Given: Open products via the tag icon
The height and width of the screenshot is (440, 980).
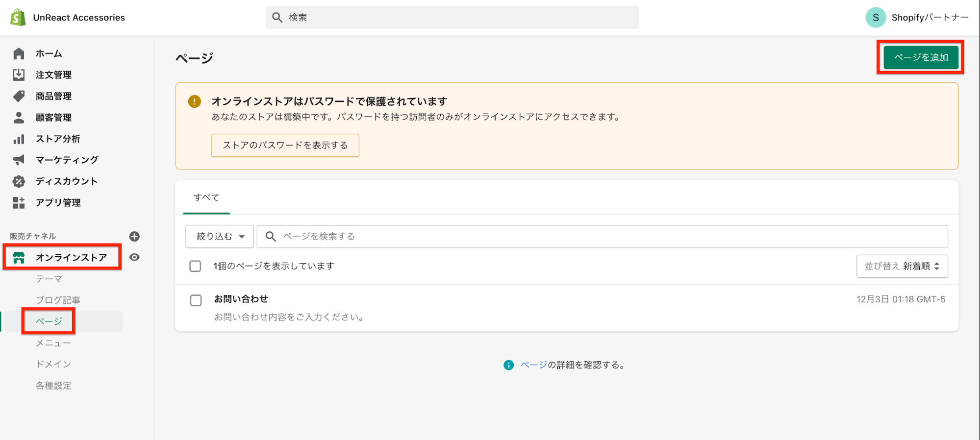Looking at the screenshot, I should tap(19, 96).
